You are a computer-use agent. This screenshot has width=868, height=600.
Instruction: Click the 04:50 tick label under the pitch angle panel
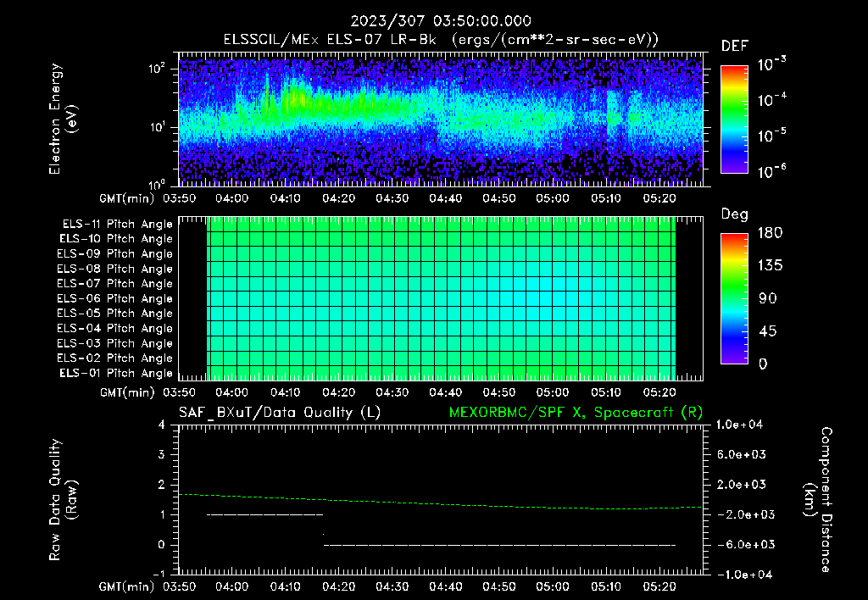[498, 393]
